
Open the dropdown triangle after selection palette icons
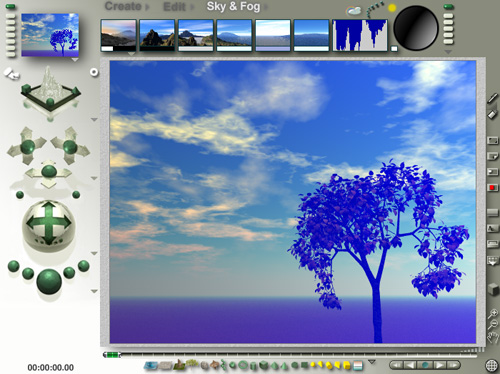click(x=372, y=362)
